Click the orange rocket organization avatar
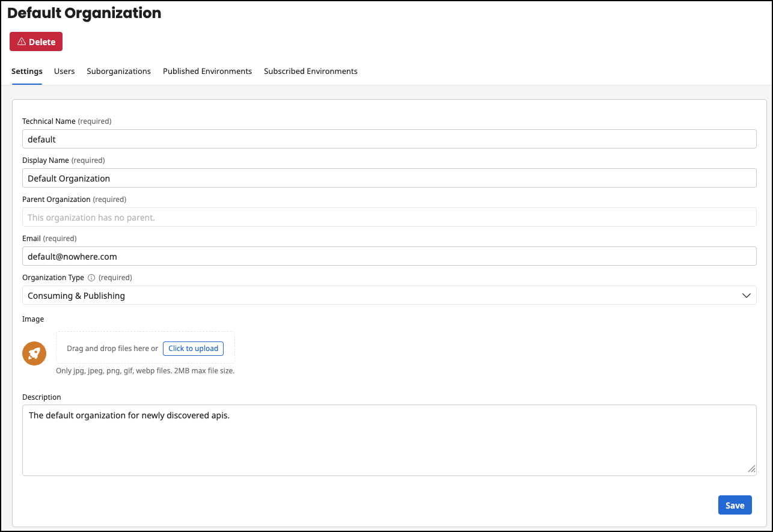This screenshot has width=773, height=532. point(34,353)
